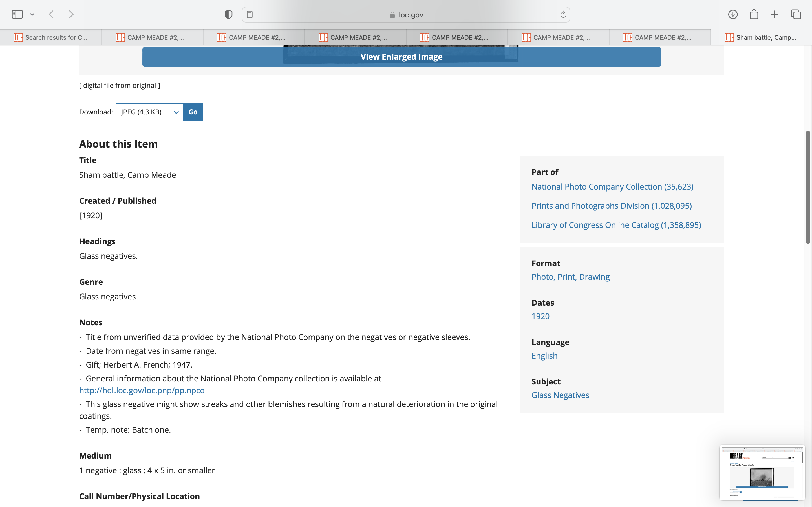Click the share icon in toolbar

point(754,14)
